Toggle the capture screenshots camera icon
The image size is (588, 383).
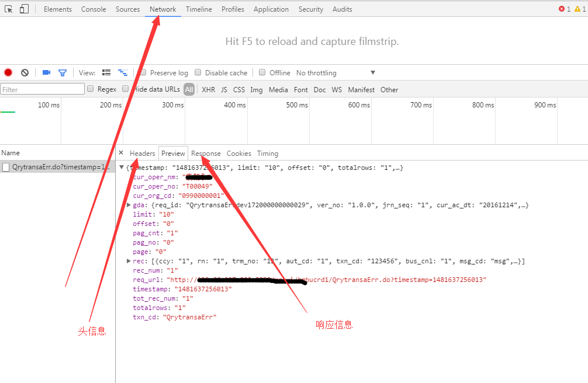[x=47, y=72]
